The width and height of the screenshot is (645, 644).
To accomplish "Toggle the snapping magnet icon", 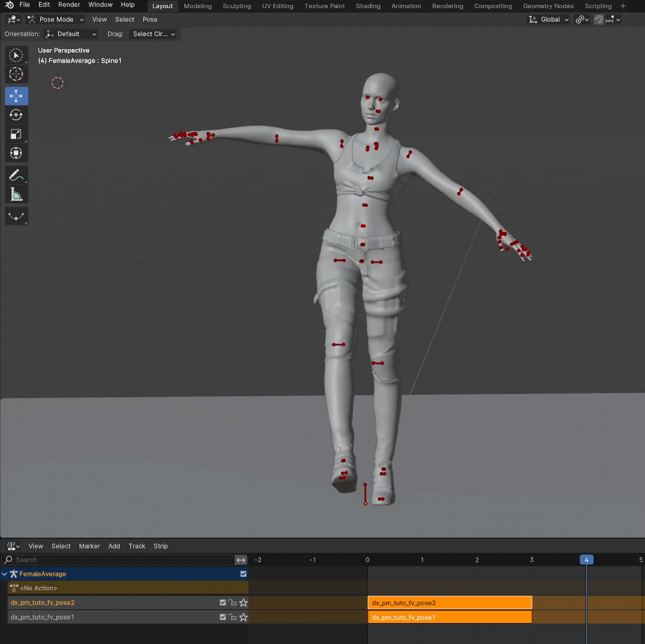I will (x=599, y=20).
